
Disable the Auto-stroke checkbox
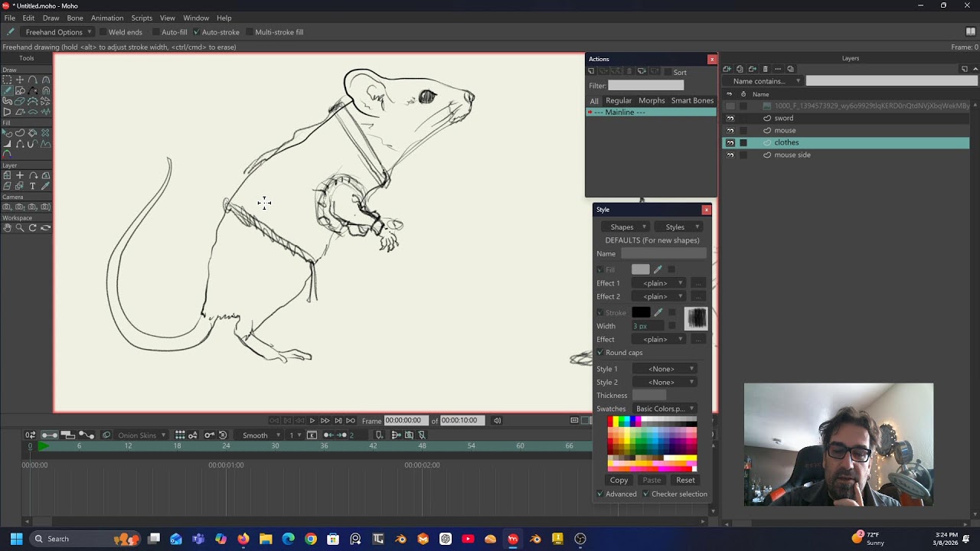pyautogui.click(x=196, y=32)
